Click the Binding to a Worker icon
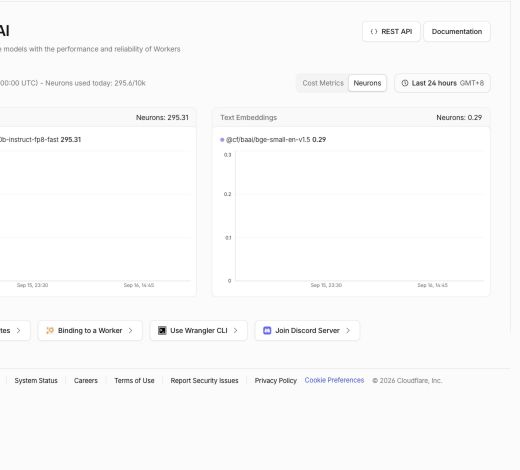 tap(50, 330)
